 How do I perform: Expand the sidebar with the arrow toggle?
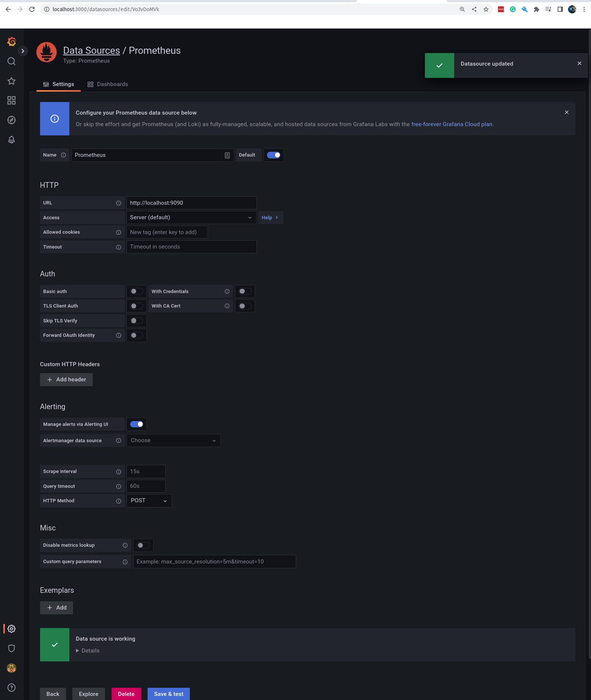(x=23, y=51)
